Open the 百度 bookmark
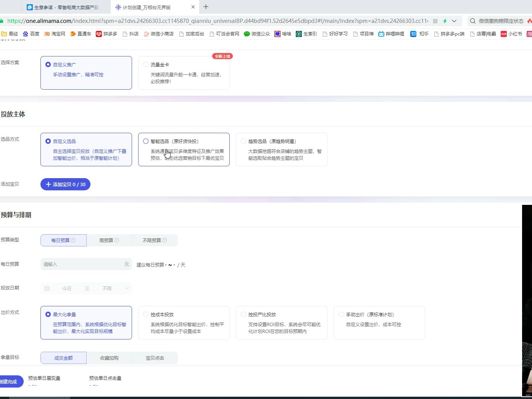This screenshot has width=532, height=399. click(x=31, y=34)
